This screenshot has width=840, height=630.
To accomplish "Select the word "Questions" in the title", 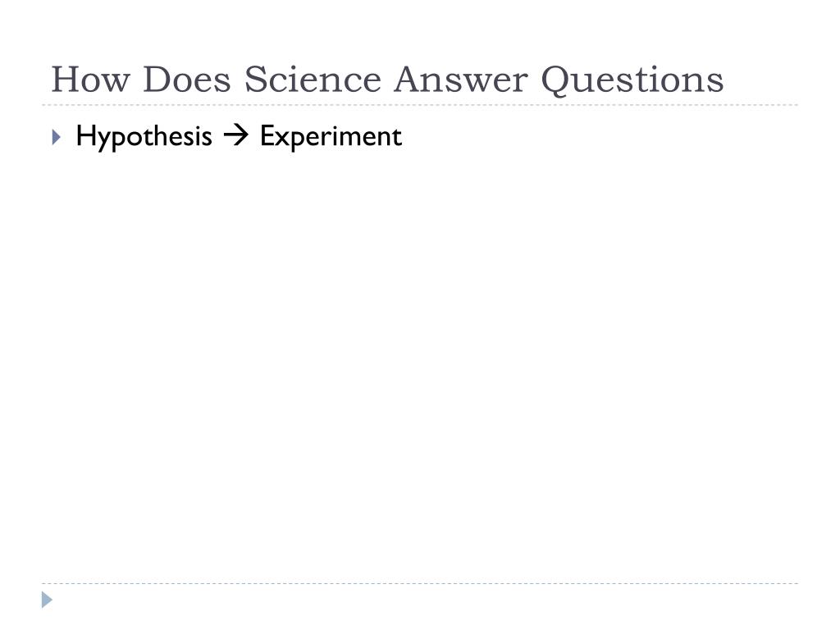I will click(632, 81).
